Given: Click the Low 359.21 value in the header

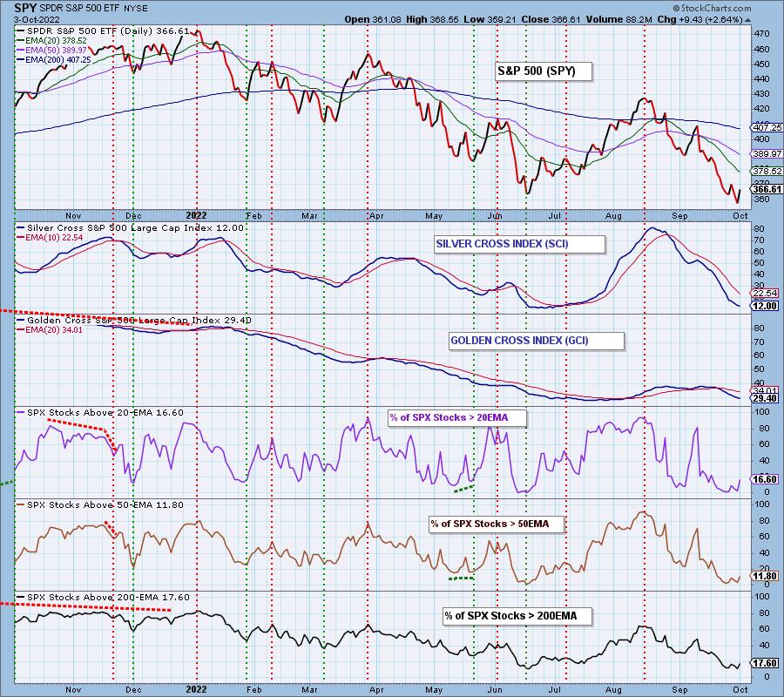Looking at the screenshot, I should [490, 19].
